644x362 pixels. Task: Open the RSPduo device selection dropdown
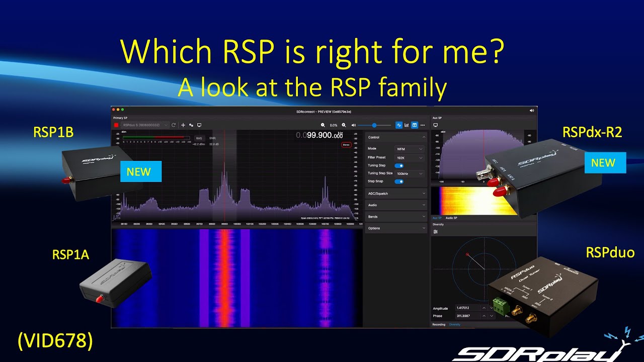click(x=145, y=125)
